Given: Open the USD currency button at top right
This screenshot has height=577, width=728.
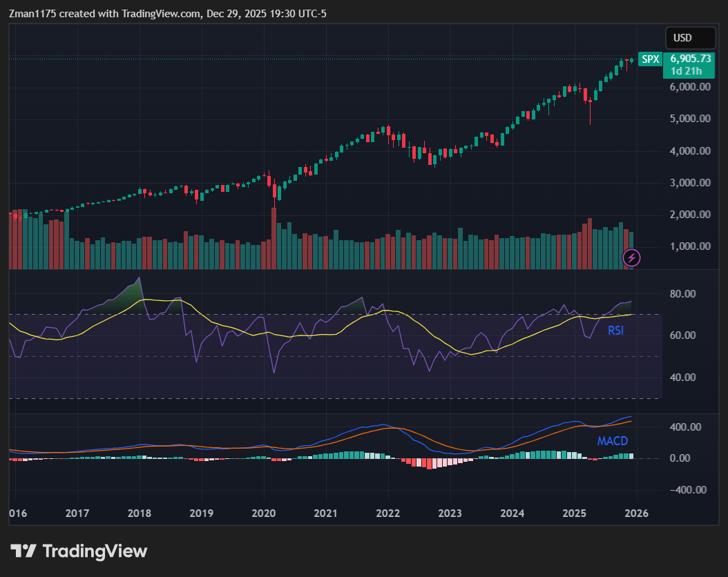Looking at the screenshot, I should click(689, 38).
